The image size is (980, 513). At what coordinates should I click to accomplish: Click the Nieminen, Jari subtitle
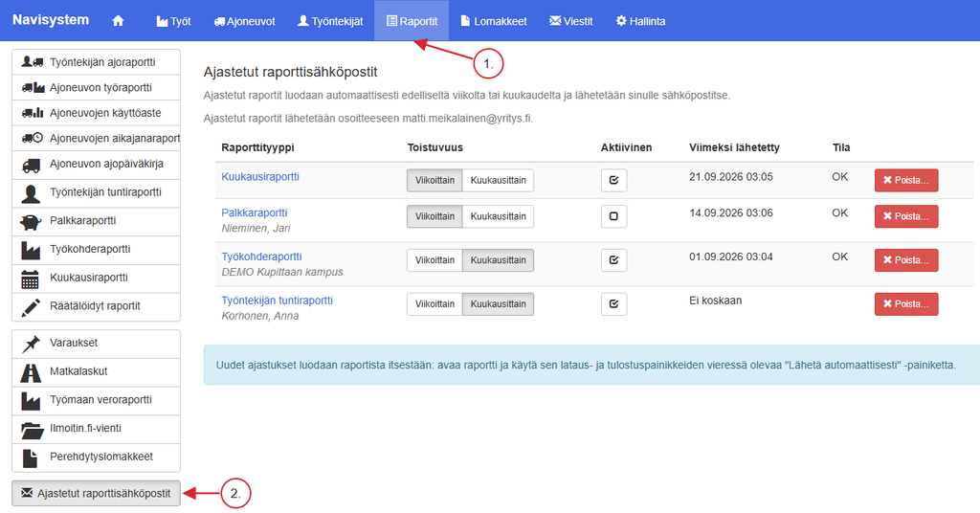coord(256,229)
